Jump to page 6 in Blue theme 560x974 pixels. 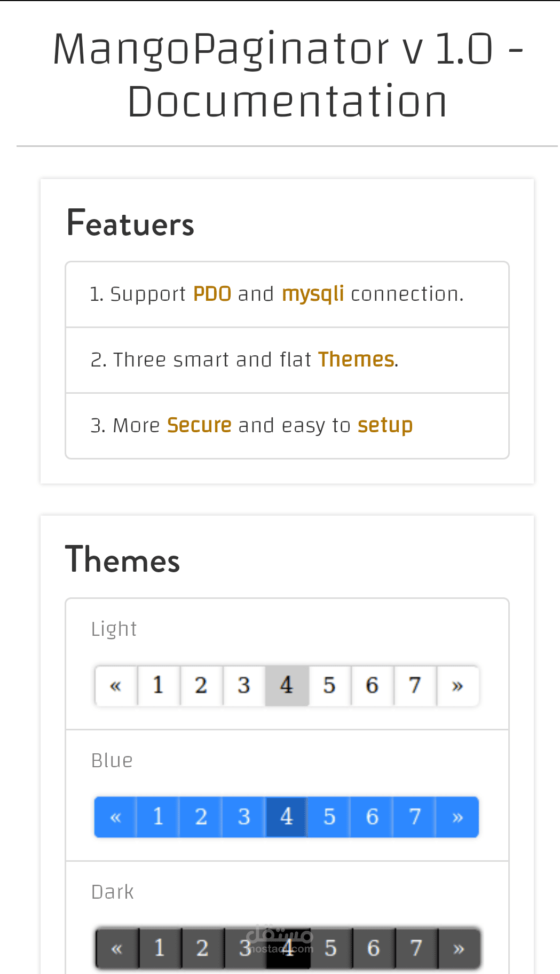click(372, 817)
